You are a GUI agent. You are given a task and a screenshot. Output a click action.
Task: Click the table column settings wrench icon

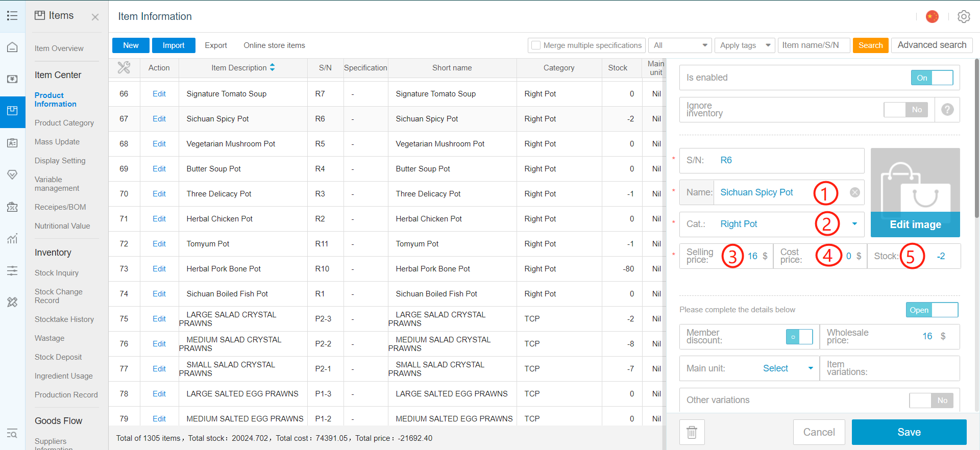click(124, 67)
